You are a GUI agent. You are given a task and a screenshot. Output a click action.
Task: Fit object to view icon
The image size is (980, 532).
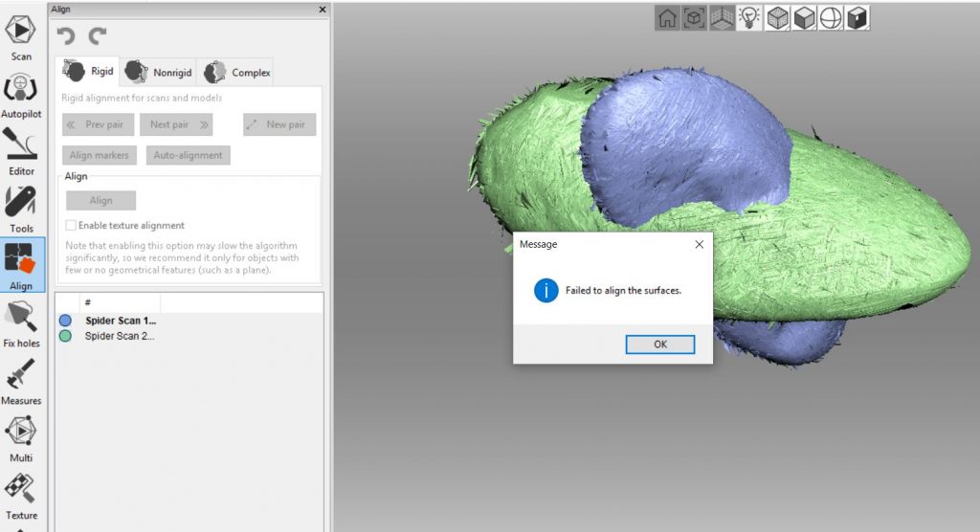point(694,18)
